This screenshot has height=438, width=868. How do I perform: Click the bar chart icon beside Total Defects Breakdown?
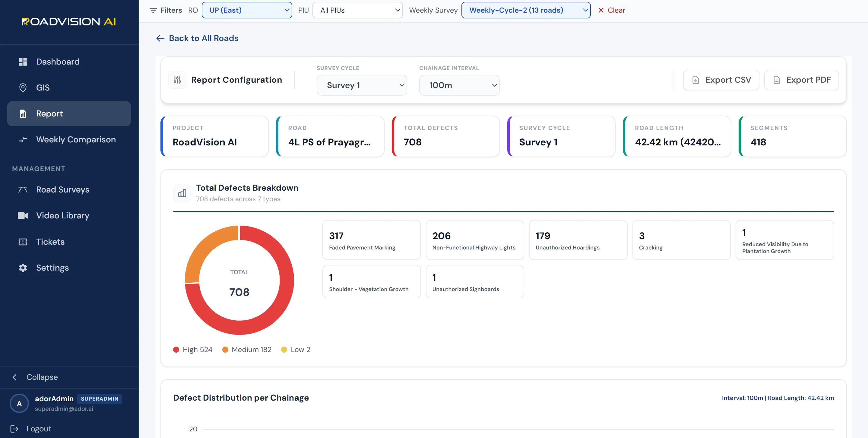pyautogui.click(x=182, y=193)
